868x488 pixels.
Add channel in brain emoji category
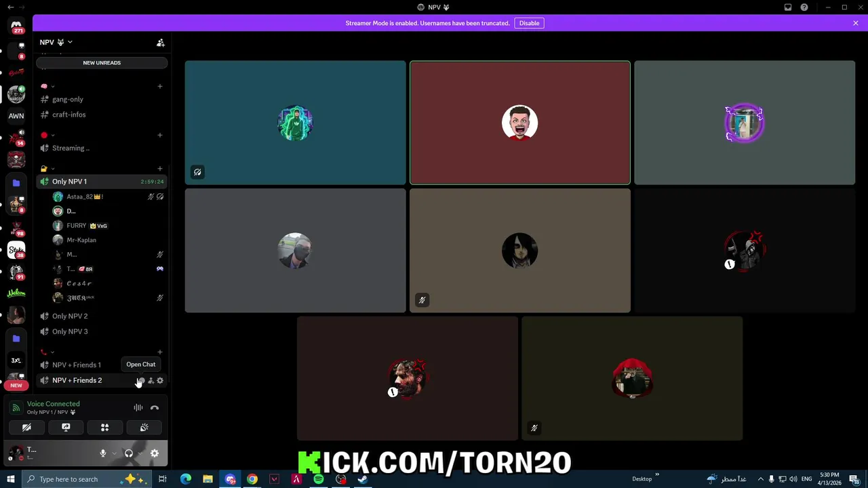click(160, 86)
